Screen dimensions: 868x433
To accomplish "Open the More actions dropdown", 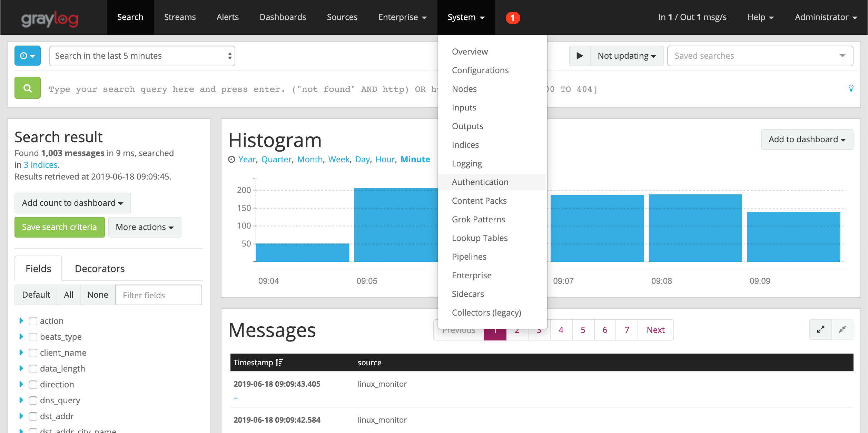I will tap(145, 227).
